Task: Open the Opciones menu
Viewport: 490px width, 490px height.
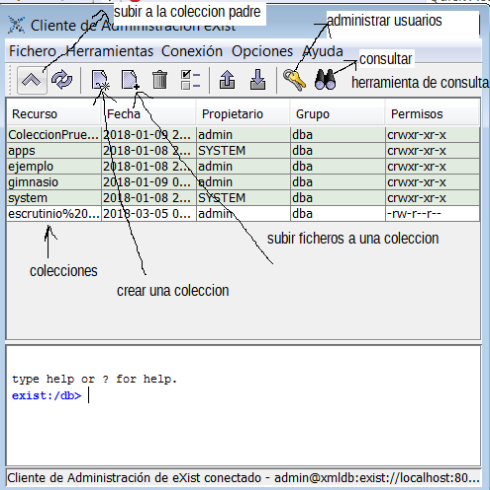Action: (262, 51)
